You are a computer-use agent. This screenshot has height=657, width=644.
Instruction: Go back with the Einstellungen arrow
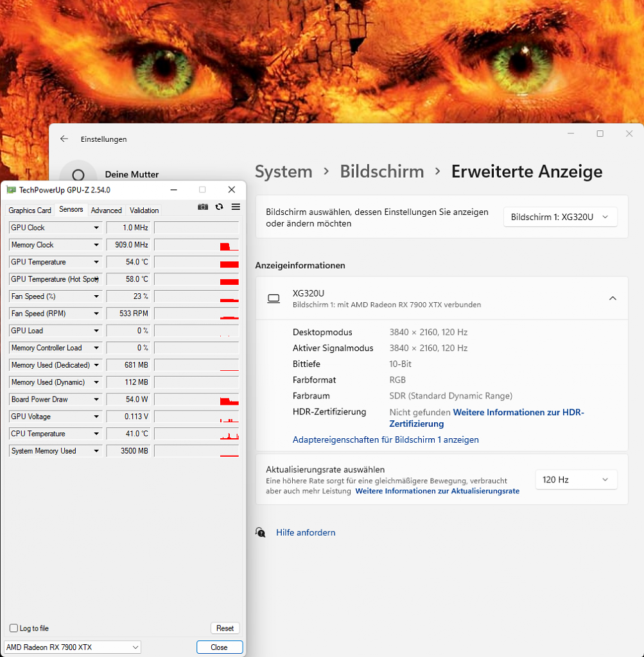(x=64, y=139)
